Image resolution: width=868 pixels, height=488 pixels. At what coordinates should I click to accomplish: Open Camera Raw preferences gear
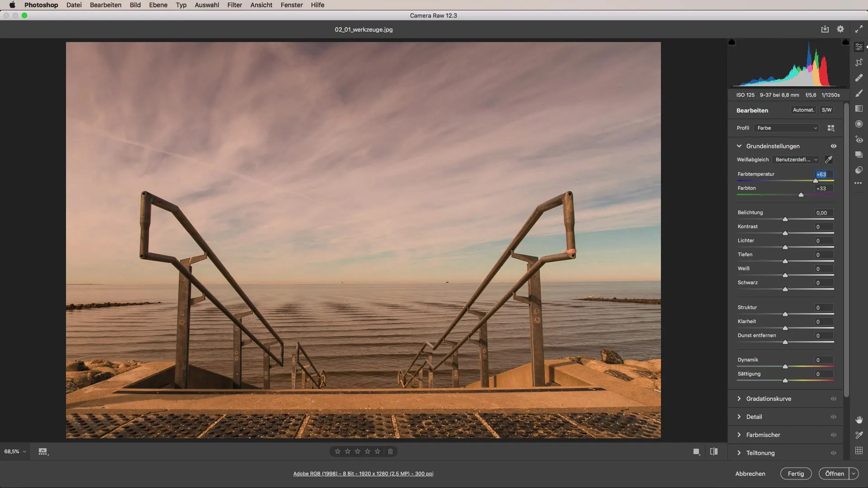840,29
